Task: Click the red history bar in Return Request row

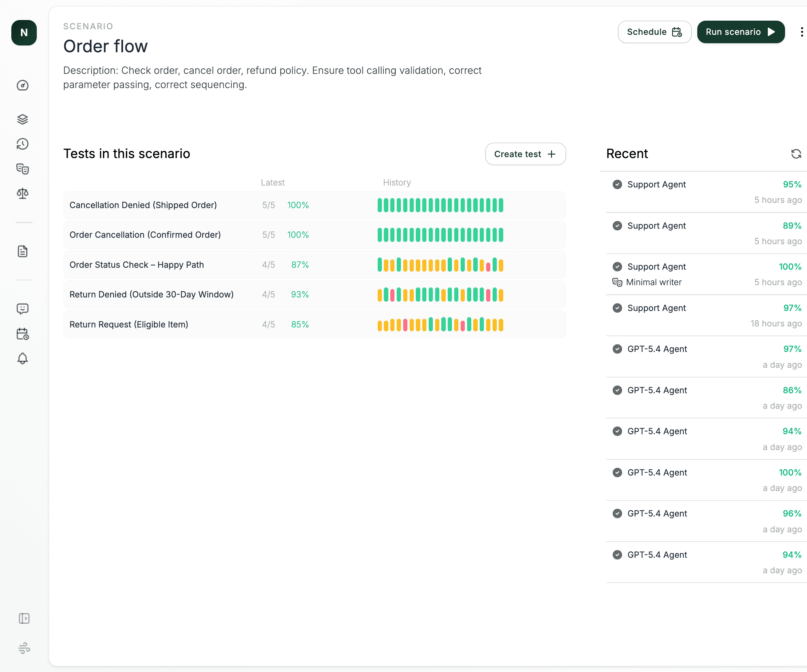Action: click(405, 325)
